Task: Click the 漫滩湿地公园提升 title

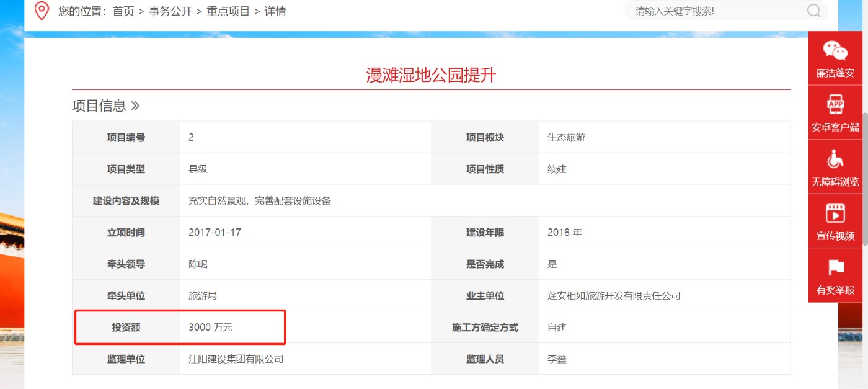Action: (x=431, y=76)
